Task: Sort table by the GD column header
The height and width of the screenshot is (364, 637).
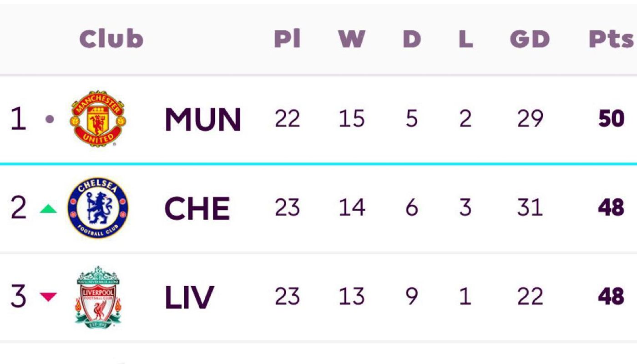Action: tap(530, 39)
